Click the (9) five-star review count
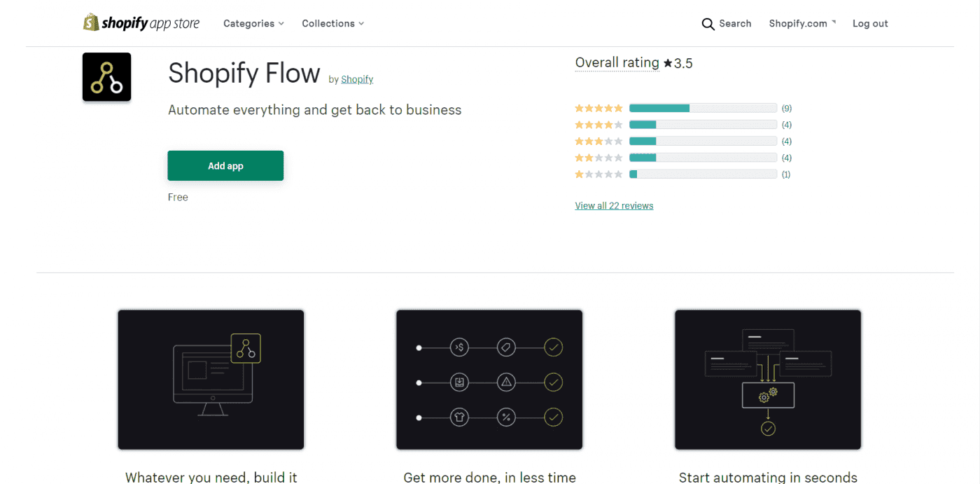 [x=787, y=109]
